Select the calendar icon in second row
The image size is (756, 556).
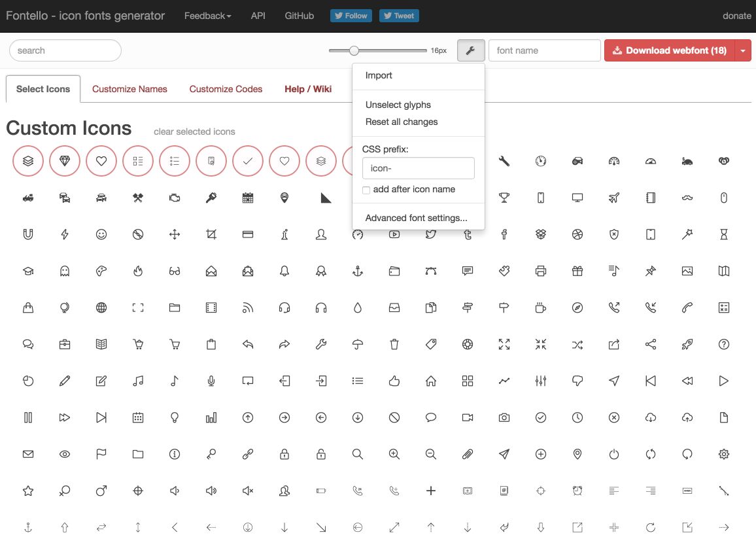[x=248, y=198]
